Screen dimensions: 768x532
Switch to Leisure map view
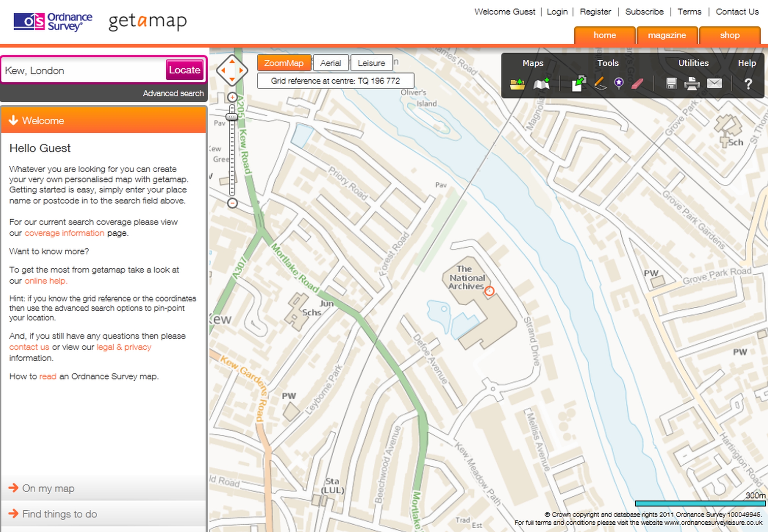tap(372, 63)
